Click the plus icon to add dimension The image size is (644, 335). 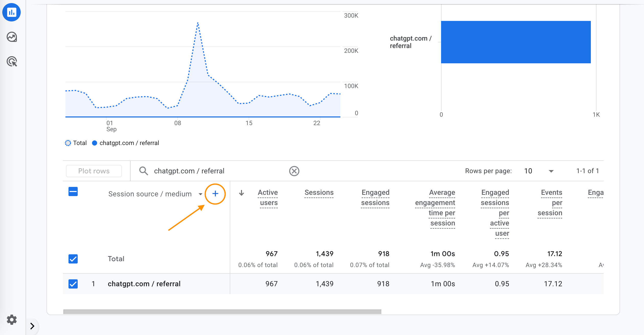215,194
